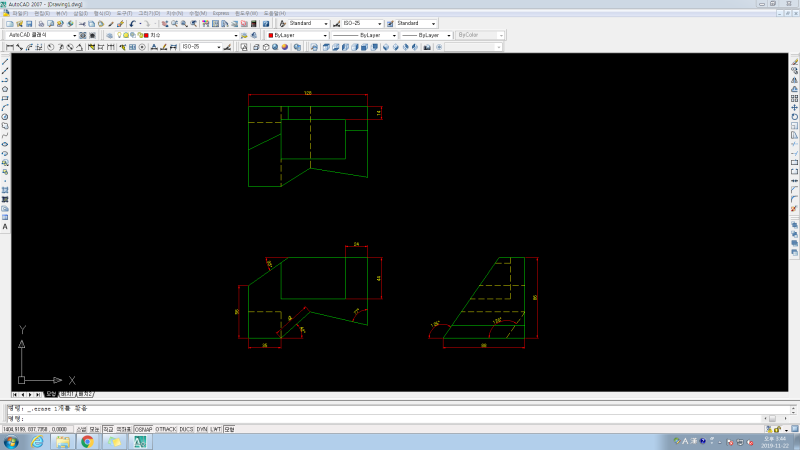This screenshot has width=800, height=450.
Task: Switch to the first layout tab
Action: pos(68,395)
